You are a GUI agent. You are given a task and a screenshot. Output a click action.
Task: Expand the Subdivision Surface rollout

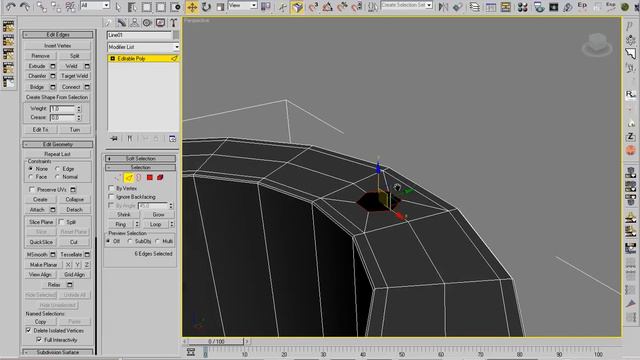[x=58, y=352]
